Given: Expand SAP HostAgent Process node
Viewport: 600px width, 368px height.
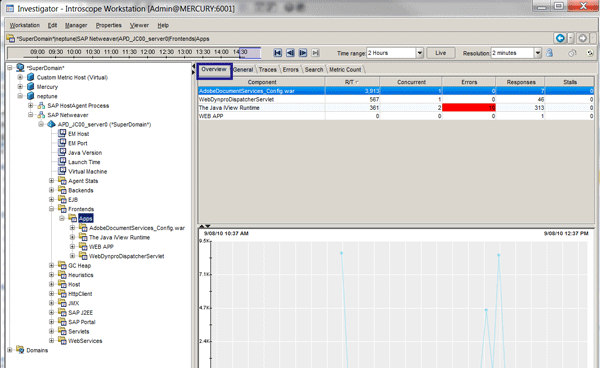Looking at the screenshot, I should [31, 105].
